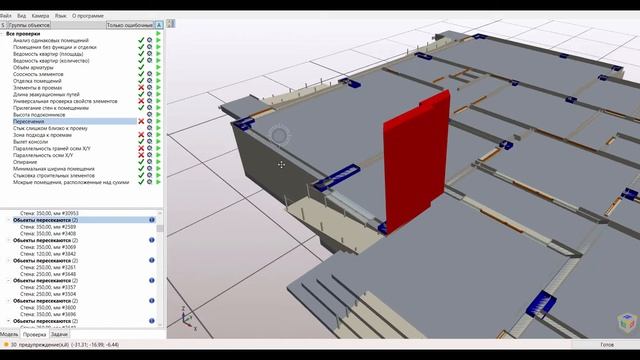The height and width of the screenshot is (360, 640).
Task: Open info icon on highlighted 'Объекты пересекаются' row
Action: click(x=152, y=220)
